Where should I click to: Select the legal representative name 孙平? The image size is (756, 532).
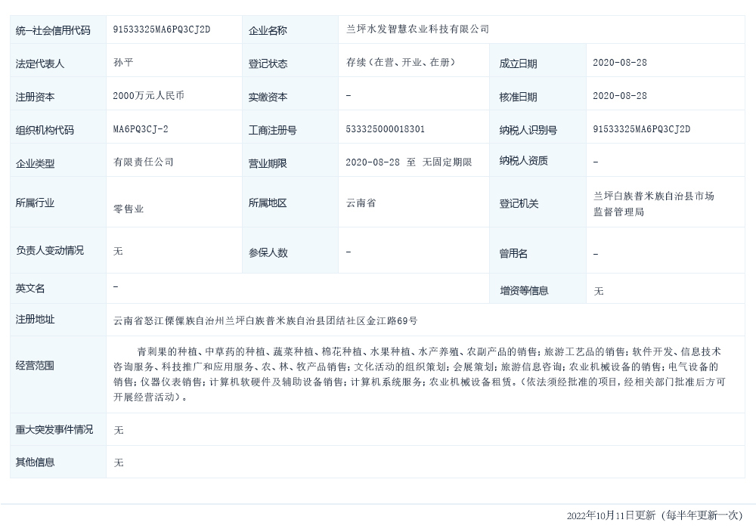(x=123, y=63)
